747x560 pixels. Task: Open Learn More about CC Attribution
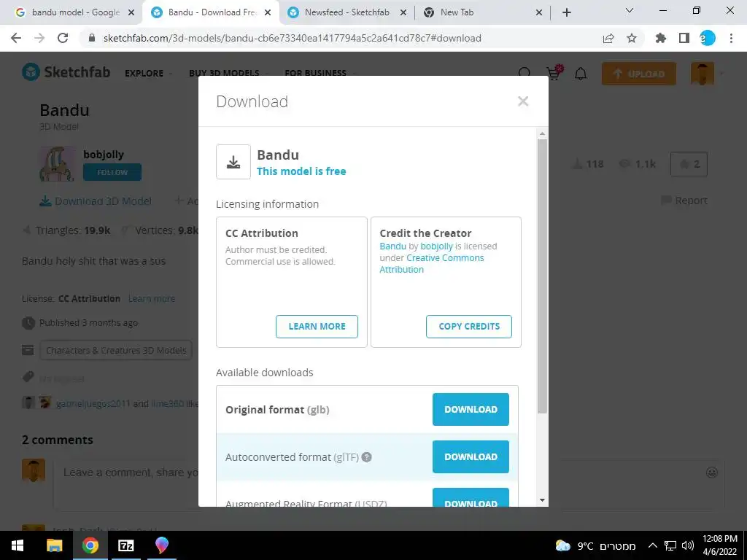pos(317,326)
